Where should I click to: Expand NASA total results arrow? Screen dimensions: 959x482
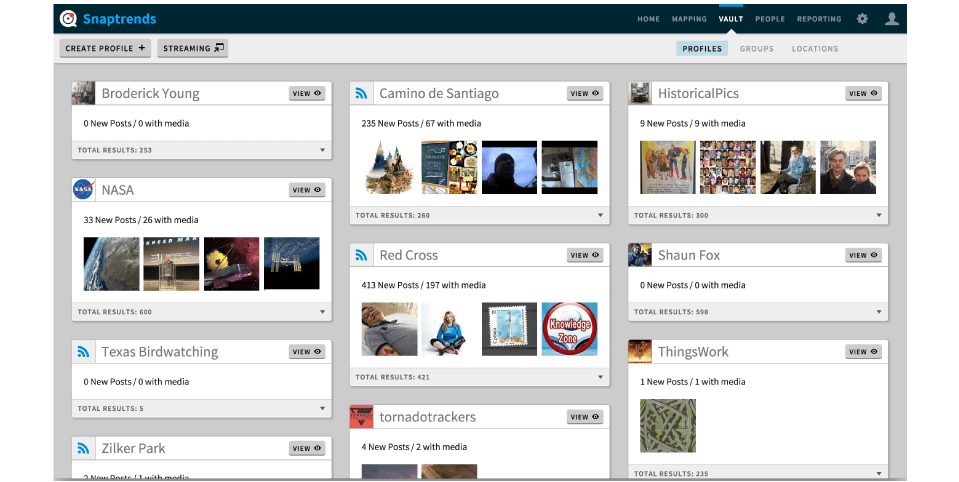(x=322, y=312)
